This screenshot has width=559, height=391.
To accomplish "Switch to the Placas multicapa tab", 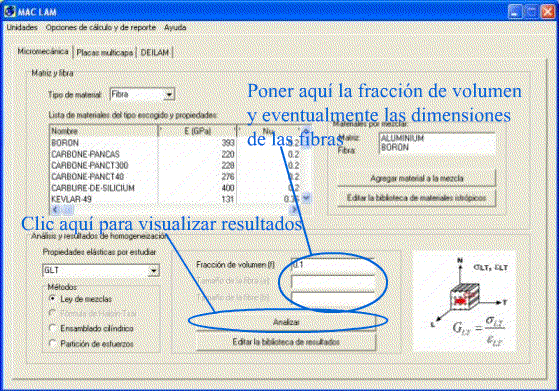I will [105, 53].
